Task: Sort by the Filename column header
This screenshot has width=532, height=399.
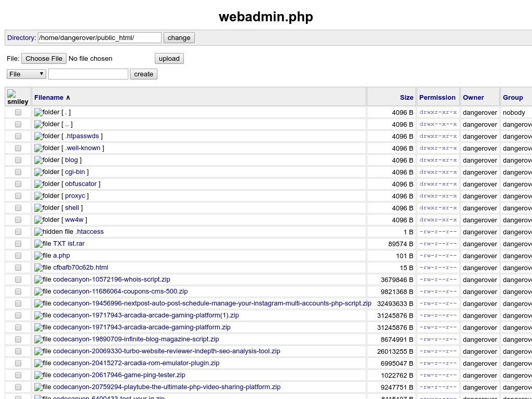Action: click(x=48, y=97)
